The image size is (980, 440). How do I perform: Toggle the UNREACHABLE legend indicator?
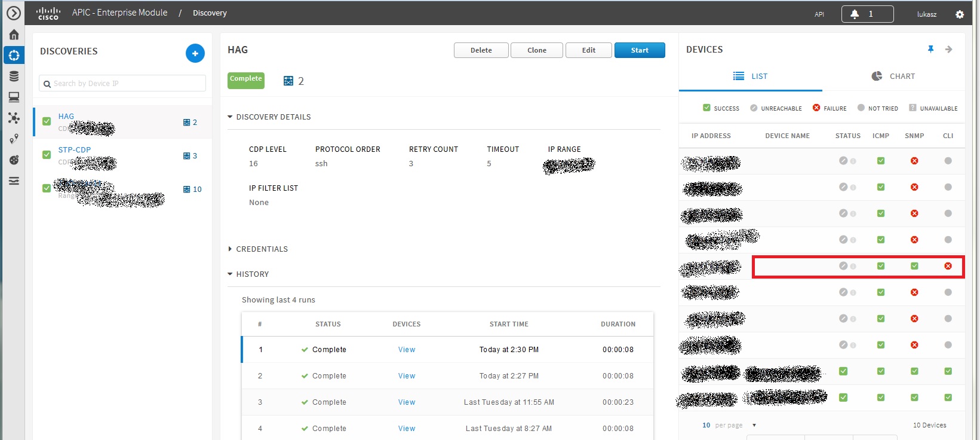coord(754,108)
